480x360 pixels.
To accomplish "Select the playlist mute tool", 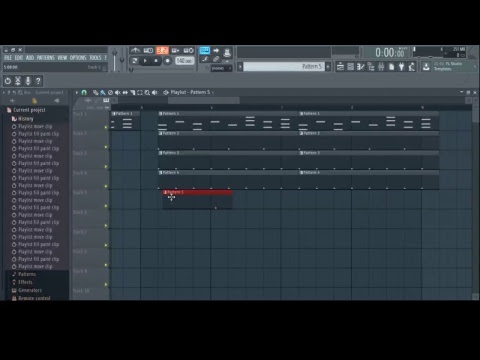I will point(118,92).
